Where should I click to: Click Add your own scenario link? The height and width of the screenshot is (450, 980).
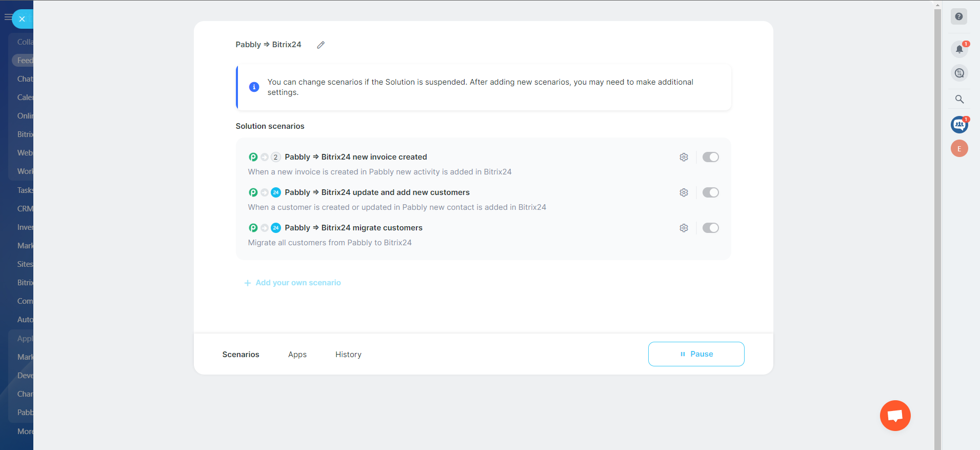point(298,283)
